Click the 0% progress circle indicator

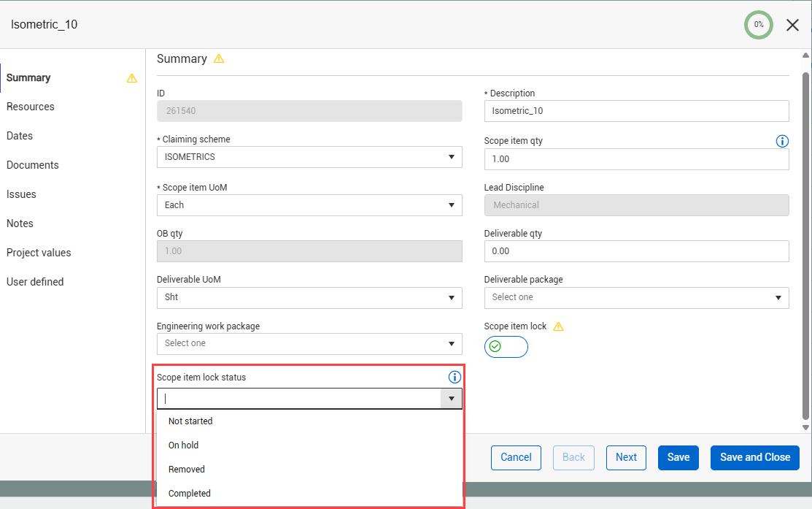[758, 24]
